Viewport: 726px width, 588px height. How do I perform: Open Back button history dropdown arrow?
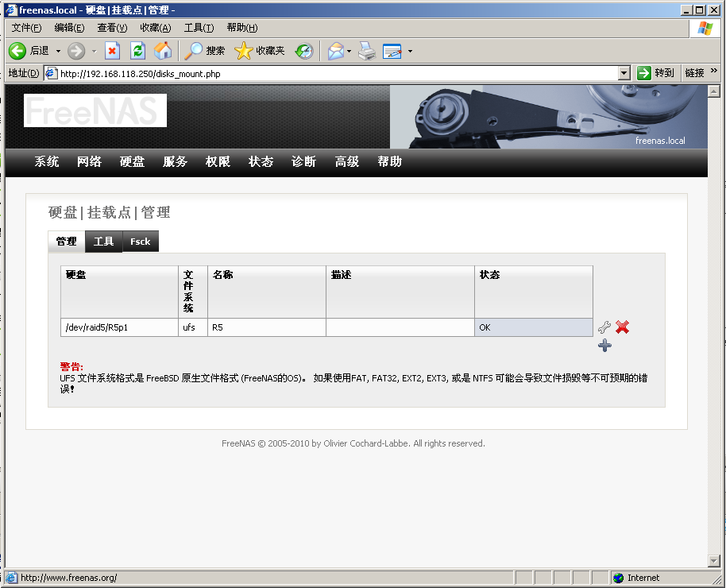tap(58, 51)
